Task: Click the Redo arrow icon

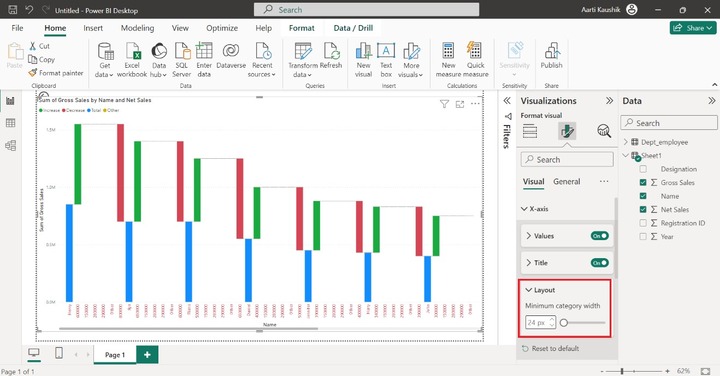Action: pos(45,10)
